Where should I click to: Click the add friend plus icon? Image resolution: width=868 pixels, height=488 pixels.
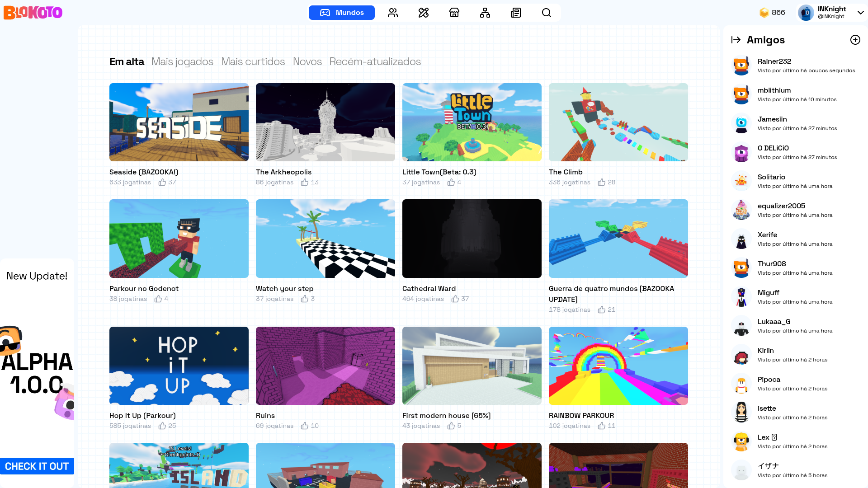(855, 40)
